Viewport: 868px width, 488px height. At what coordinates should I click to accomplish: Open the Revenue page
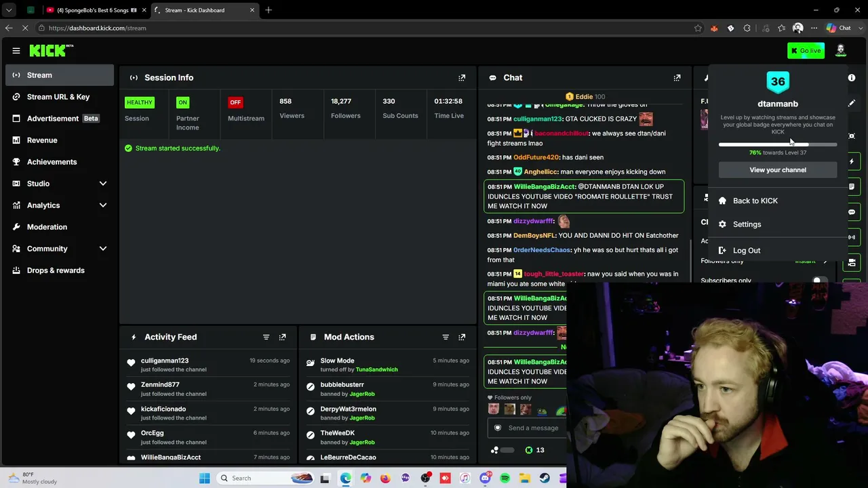tap(60, 140)
